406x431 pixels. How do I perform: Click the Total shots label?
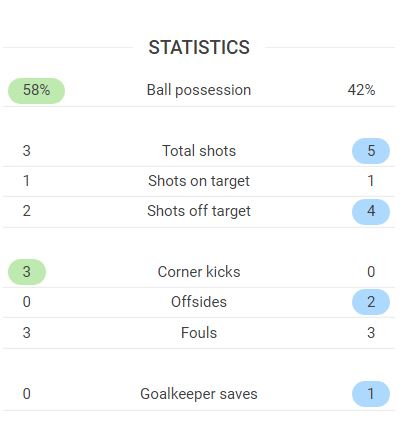199,151
